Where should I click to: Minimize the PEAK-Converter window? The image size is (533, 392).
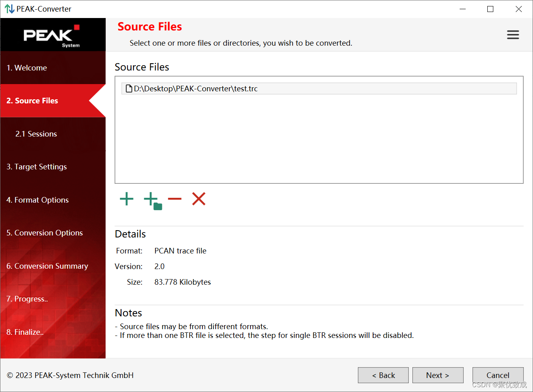pos(462,9)
